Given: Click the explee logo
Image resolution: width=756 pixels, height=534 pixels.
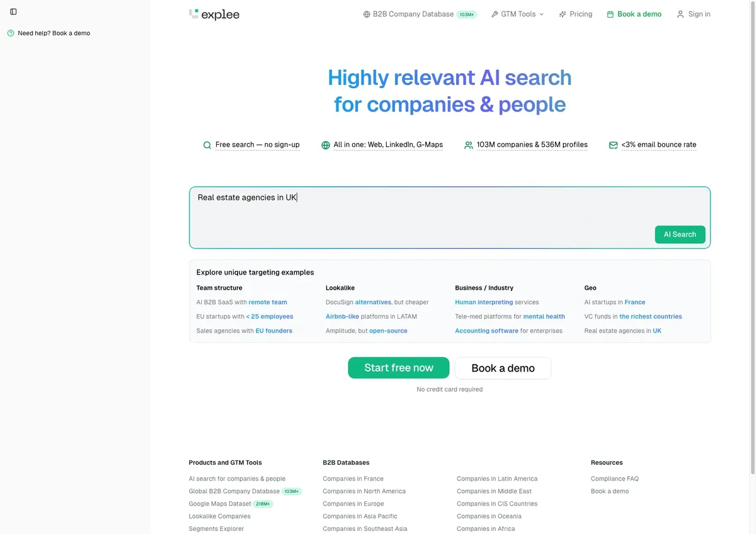Looking at the screenshot, I should [x=214, y=14].
